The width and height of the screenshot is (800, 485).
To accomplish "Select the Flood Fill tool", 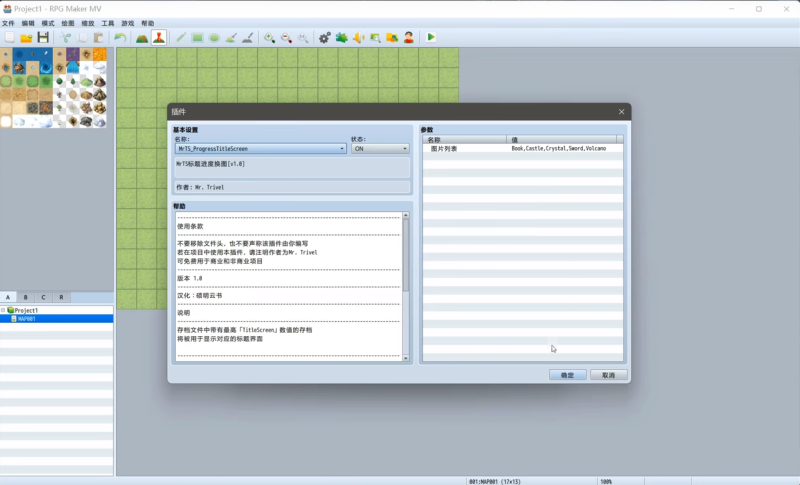I will pyautogui.click(x=231, y=37).
